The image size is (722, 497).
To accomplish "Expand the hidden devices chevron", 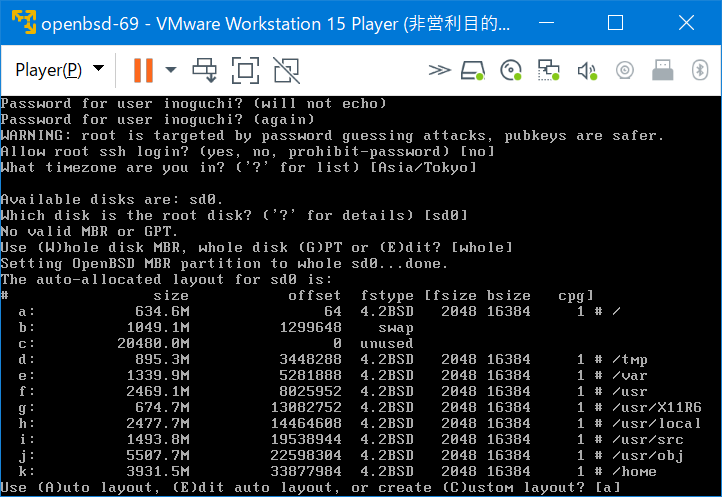I will [x=439, y=70].
